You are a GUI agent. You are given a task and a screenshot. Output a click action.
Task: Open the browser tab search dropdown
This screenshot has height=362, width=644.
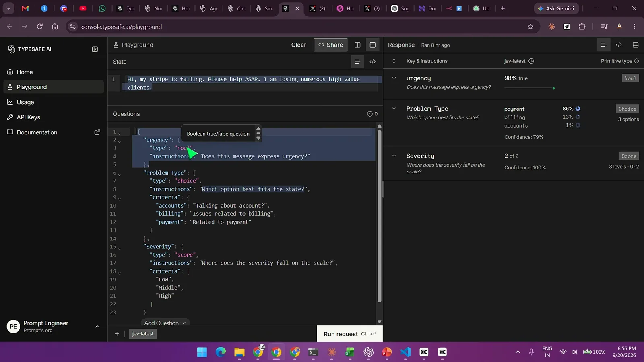[x=8, y=8]
